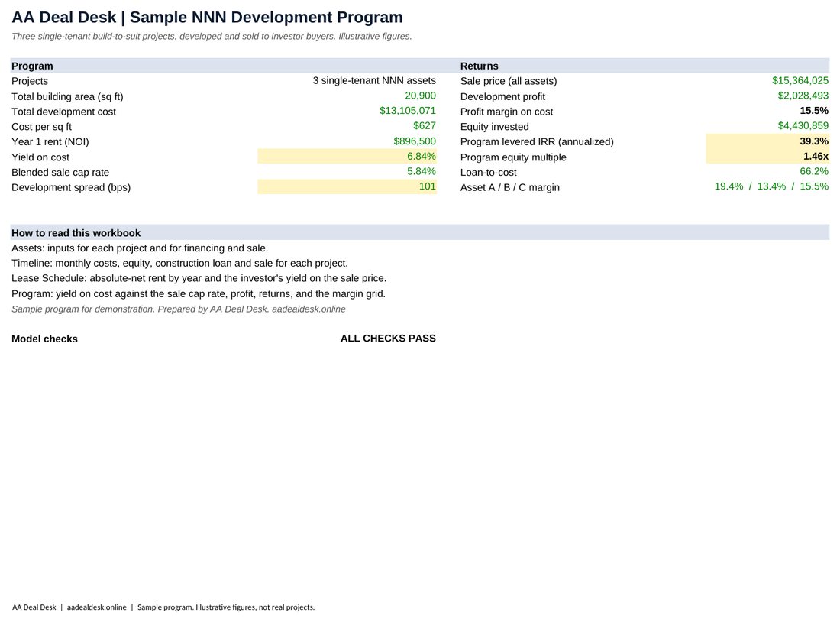Click the footer 'Illustrative figures, not real projects' note
This screenshot has width=840, height=622.
255,607
